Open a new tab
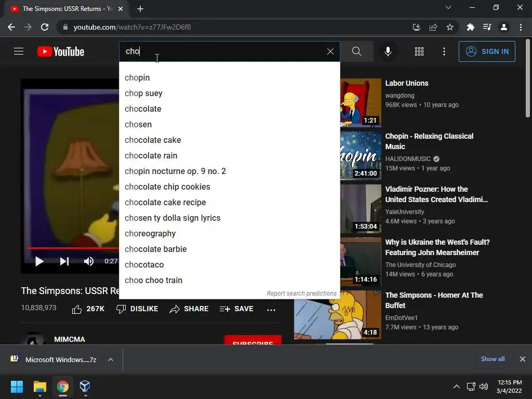 tap(140, 9)
